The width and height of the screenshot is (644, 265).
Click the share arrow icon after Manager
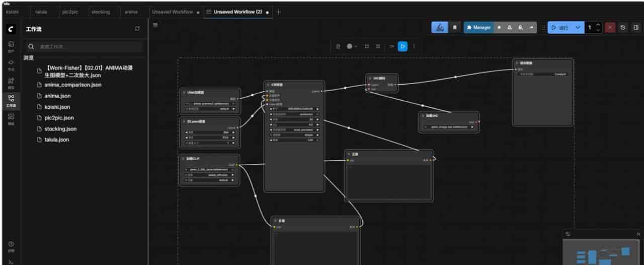531,28
